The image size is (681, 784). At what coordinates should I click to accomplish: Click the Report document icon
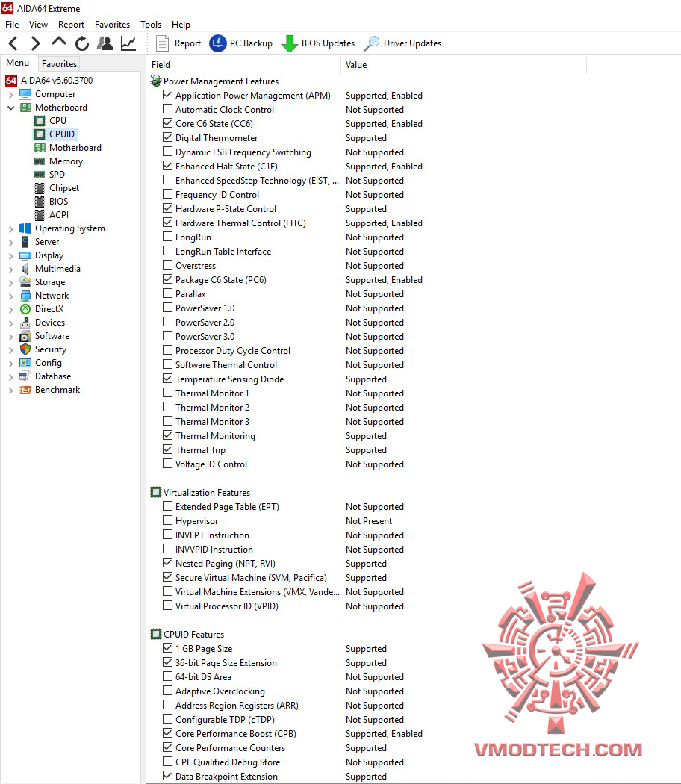[162, 43]
